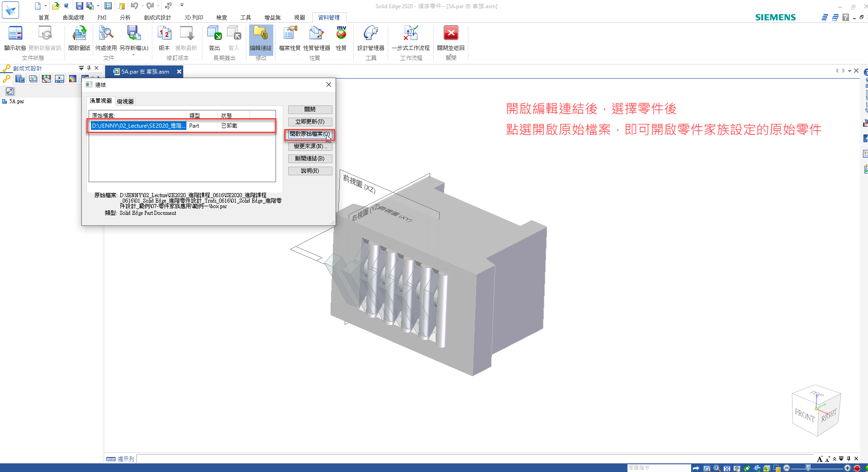Screen dimensions: 868x472
Task: Click the zoom area icon in status bar
Action: click(x=707, y=468)
